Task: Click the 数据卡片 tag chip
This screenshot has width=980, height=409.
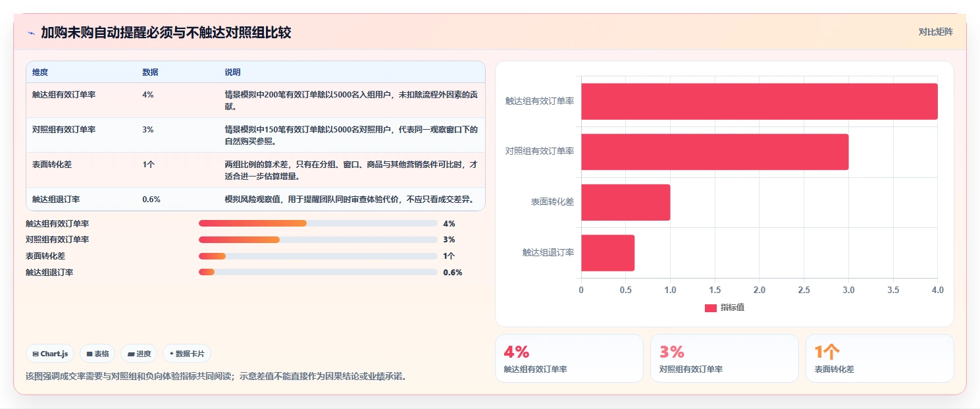Action: pyautogui.click(x=187, y=354)
